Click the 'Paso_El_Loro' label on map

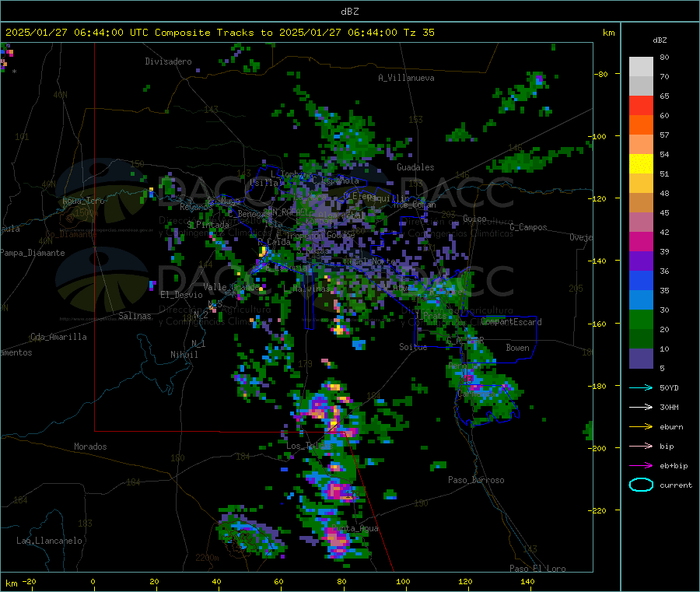point(537,569)
